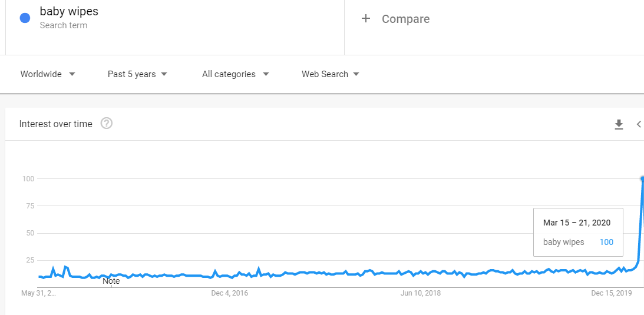Screen dimensions: 644x315
Task: Click the peak data point at 100
Action: pyautogui.click(x=642, y=178)
